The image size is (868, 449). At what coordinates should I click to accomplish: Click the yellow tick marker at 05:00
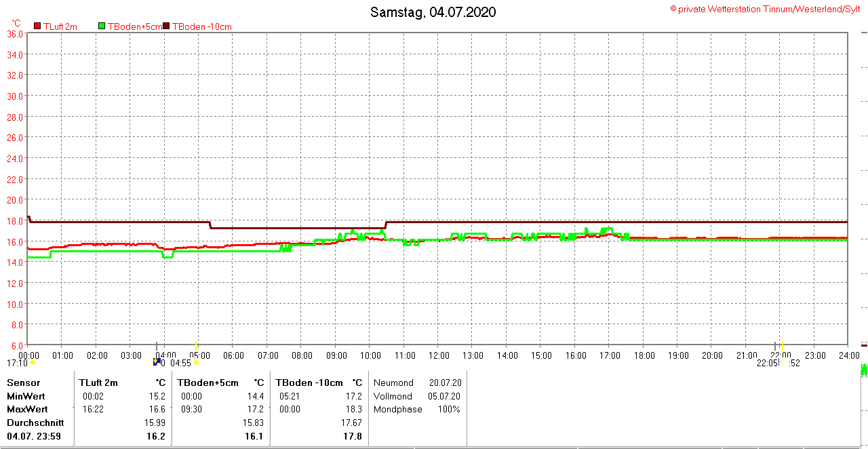pyautogui.click(x=196, y=346)
